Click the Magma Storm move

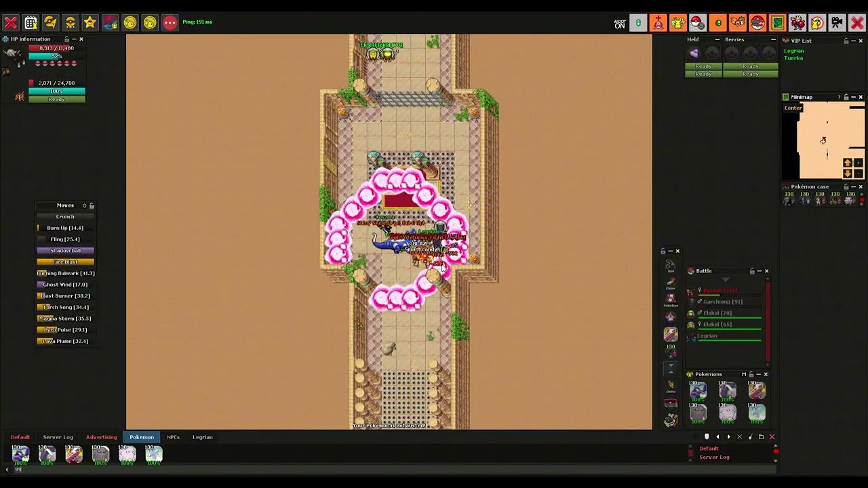coord(66,319)
